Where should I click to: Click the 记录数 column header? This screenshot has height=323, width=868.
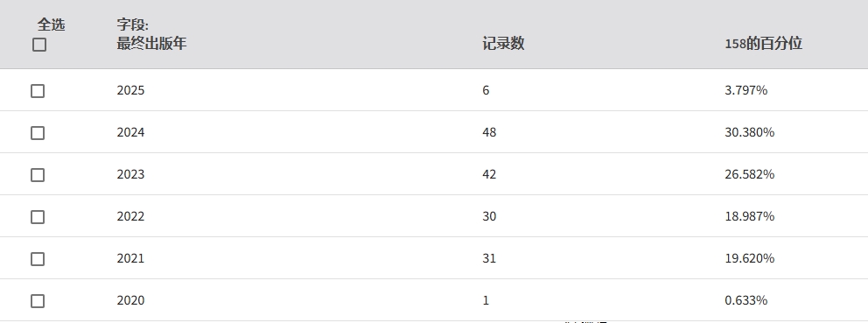tap(503, 43)
